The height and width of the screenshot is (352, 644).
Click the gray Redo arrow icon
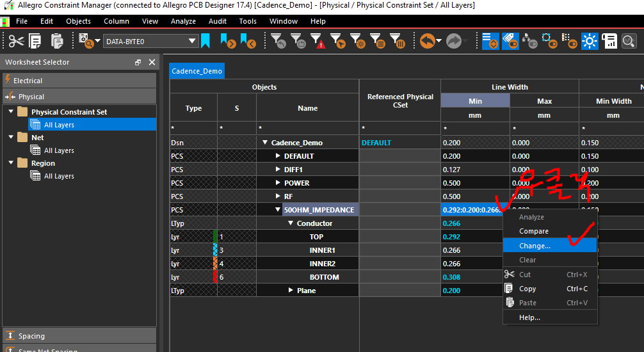tap(454, 41)
